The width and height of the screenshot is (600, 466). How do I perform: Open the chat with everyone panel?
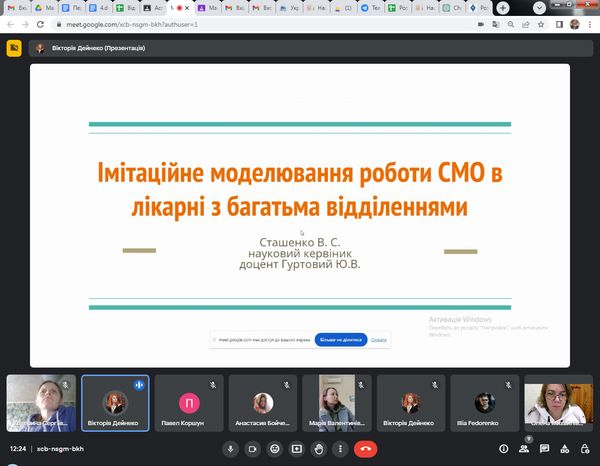tap(546, 449)
